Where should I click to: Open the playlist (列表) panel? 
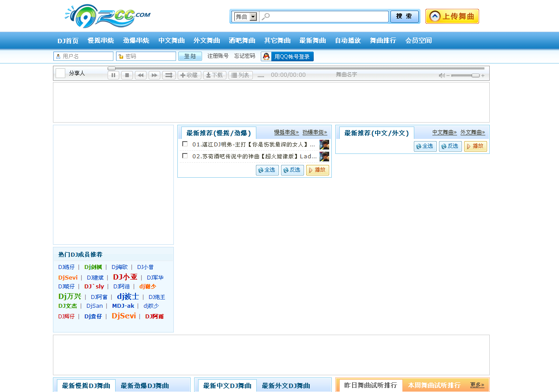(240, 75)
